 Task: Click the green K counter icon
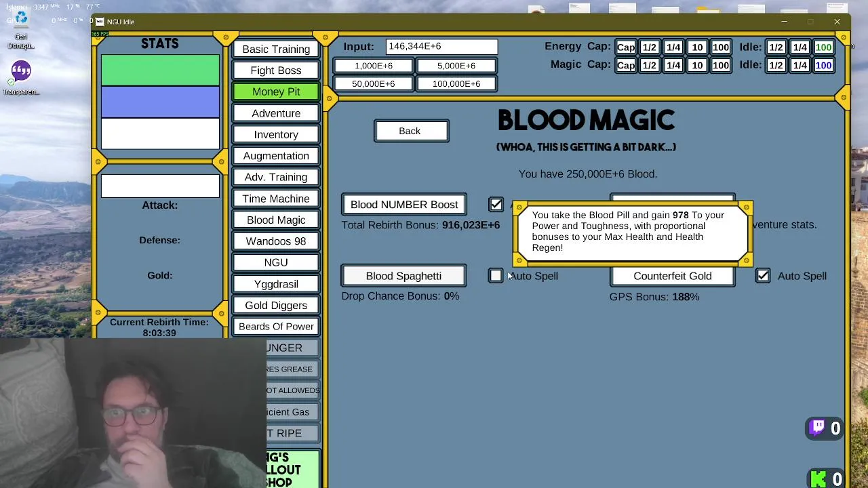pos(819,479)
